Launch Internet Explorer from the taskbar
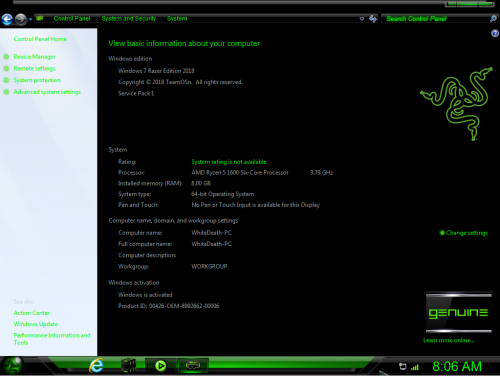This screenshot has height=376, width=500. pos(96,366)
